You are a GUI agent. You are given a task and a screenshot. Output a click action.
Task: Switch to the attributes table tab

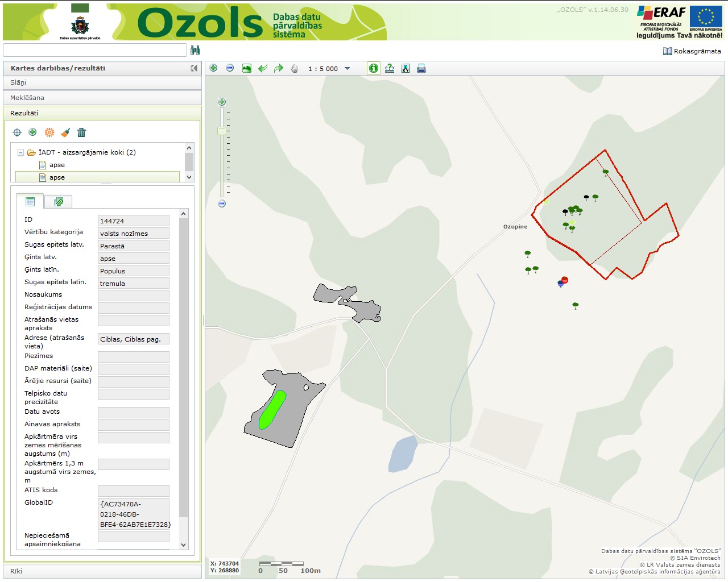(30, 202)
